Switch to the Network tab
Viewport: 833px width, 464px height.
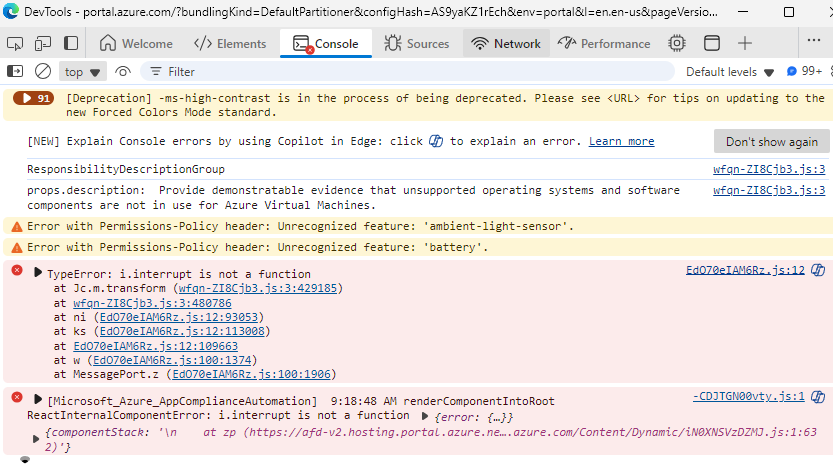point(506,44)
